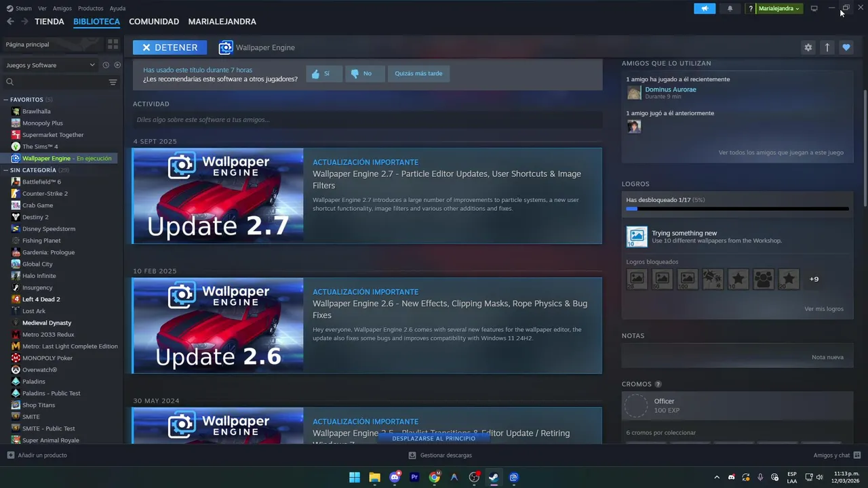Image resolution: width=868 pixels, height=488 pixels.
Task: Click the help question mark icon in title bar
Action: tap(751, 8)
